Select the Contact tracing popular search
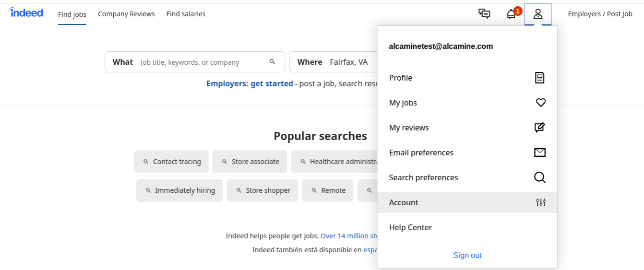644x270 pixels. 171,162
